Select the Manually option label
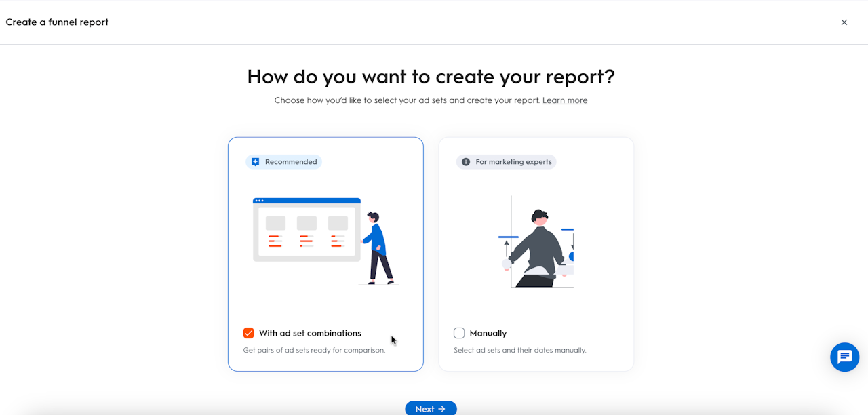The height and width of the screenshot is (415, 868). 488,333
